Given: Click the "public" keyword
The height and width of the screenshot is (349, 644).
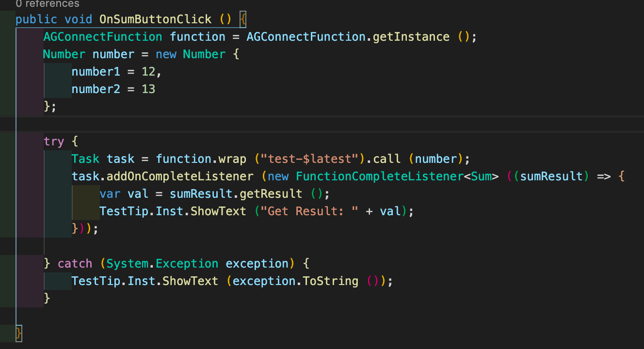Looking at the screenshot, I should pos(36,19).
